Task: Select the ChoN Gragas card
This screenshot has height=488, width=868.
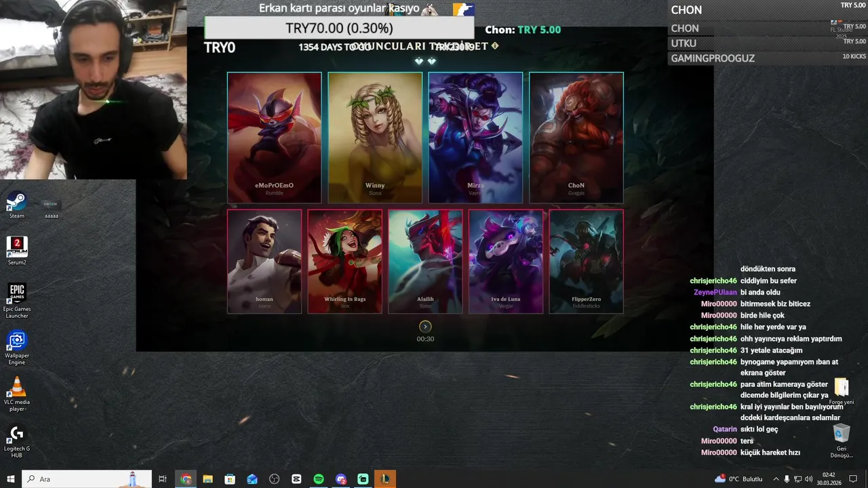Action: point(576,138)
